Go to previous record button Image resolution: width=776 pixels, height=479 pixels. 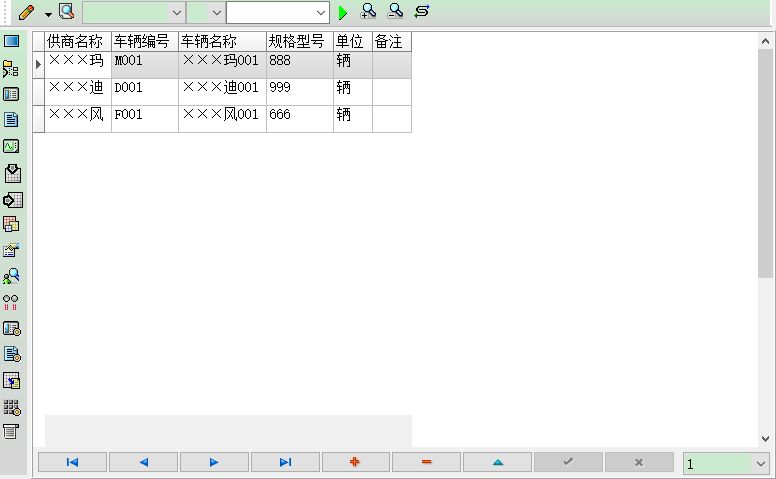(144, 462)
